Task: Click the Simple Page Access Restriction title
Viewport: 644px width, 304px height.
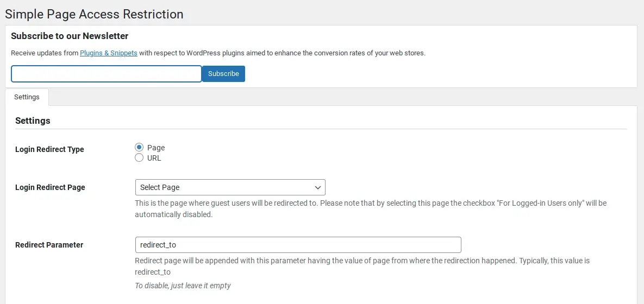Action: (94, 14)
